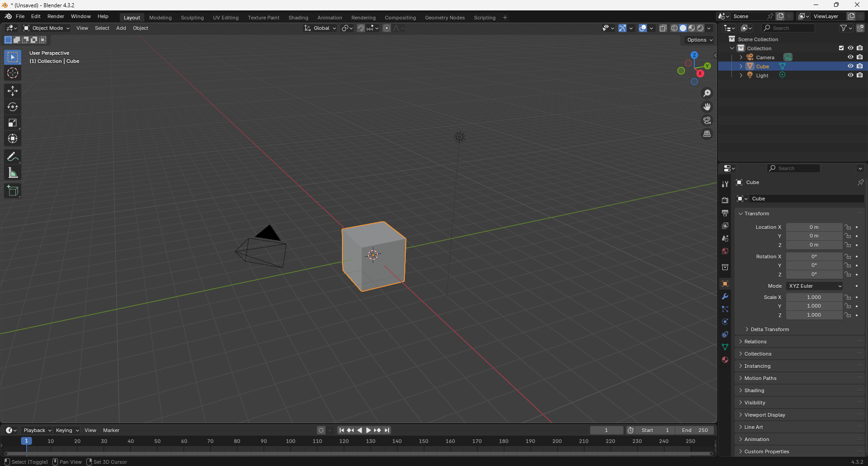This screenshot has width=868, height=466.
Task: Activate the Rotate tool
Action: (x=13, y=107)
